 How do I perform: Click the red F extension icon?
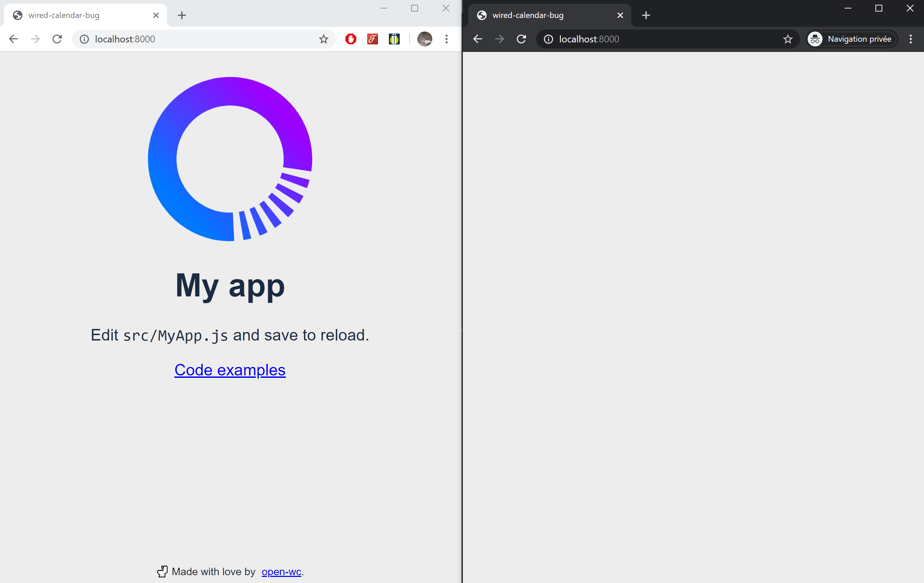point(372,39)
